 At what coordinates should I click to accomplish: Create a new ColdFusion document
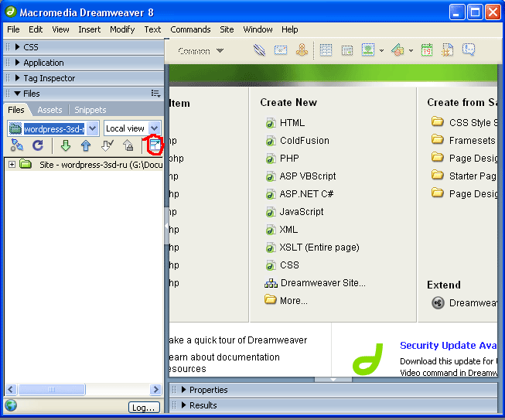point(305,141)
